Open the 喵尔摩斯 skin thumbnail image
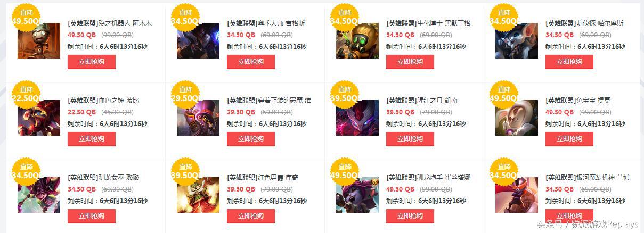The height and width of the screenshot is (233, 644). click(517, 40)
